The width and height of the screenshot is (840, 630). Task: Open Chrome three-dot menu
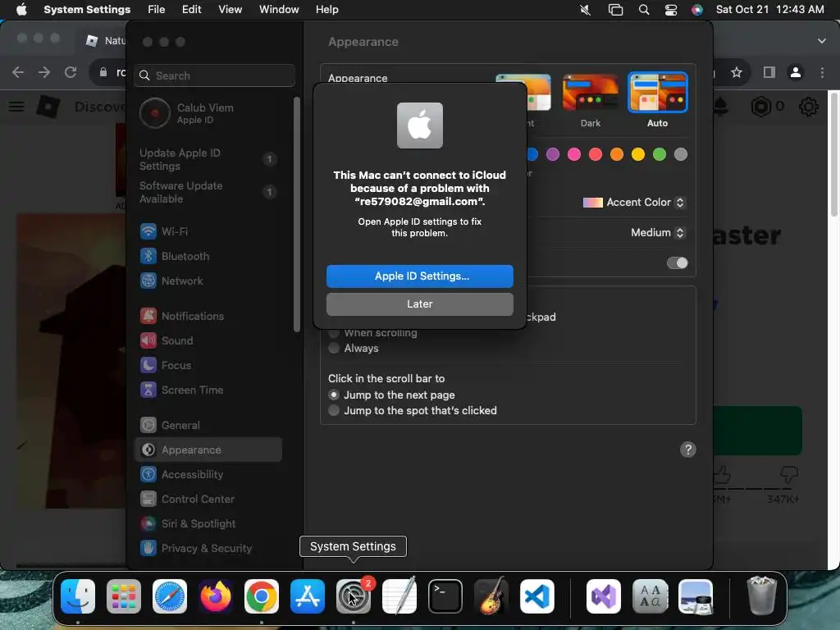point(822,72)
